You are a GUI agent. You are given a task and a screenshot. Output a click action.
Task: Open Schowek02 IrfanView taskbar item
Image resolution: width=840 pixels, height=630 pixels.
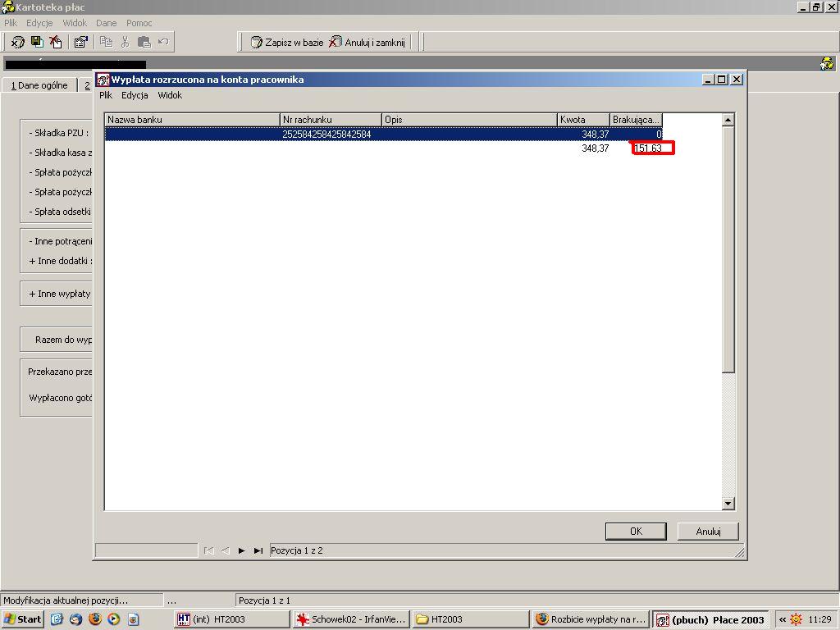351,619
